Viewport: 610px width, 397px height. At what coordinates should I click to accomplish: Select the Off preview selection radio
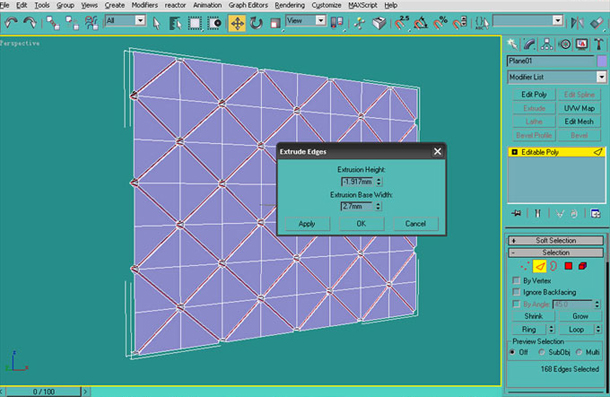tap(513, 352)
